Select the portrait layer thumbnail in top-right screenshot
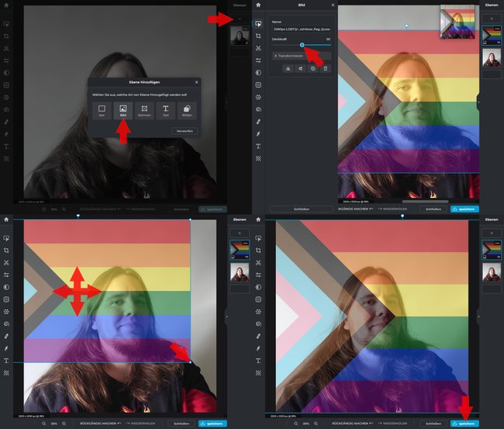The height and width of the screenshot is (429, 504). (x=492, y=58)
